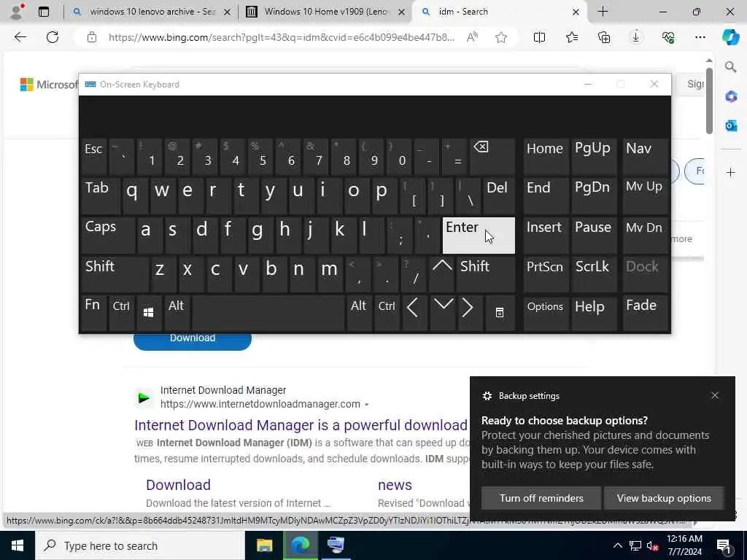
Task: Toggle the Caps key on On-Screen Keyboard
Action: (108, 234)
